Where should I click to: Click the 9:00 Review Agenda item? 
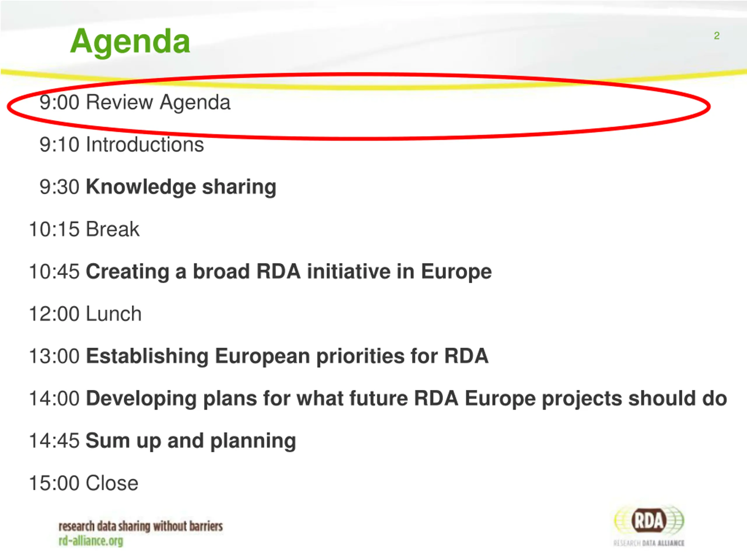135,102
